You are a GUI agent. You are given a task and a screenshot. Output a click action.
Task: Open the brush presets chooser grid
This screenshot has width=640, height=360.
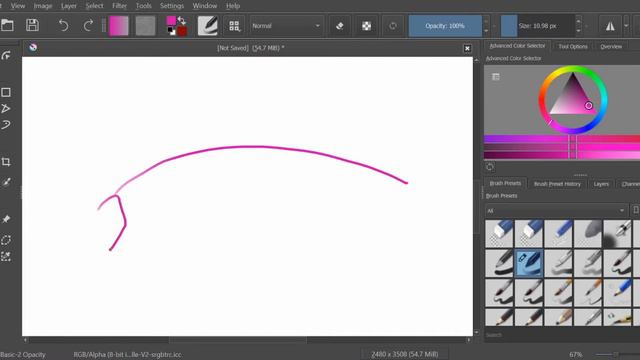point(234,26)
